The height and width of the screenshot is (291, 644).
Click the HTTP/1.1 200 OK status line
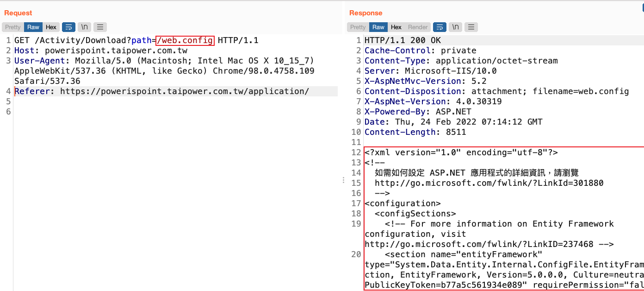click(x=402, y=40)
